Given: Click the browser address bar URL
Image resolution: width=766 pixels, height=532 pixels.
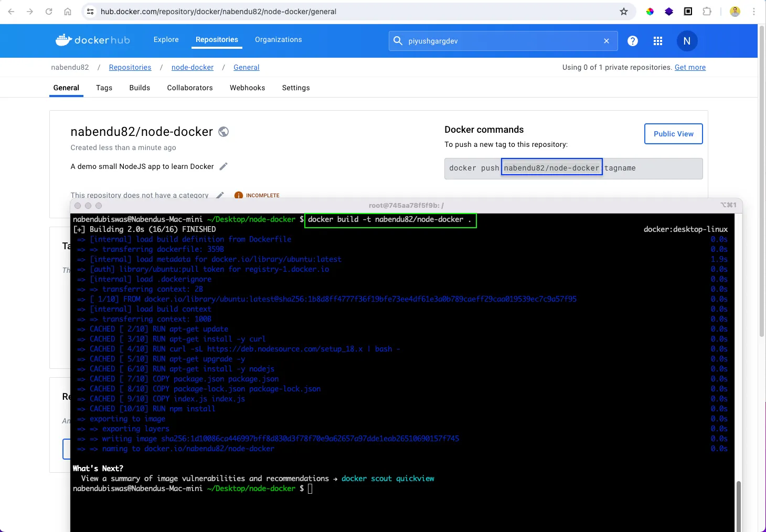Looking at the screenshot, I should [x=218, y=12].
